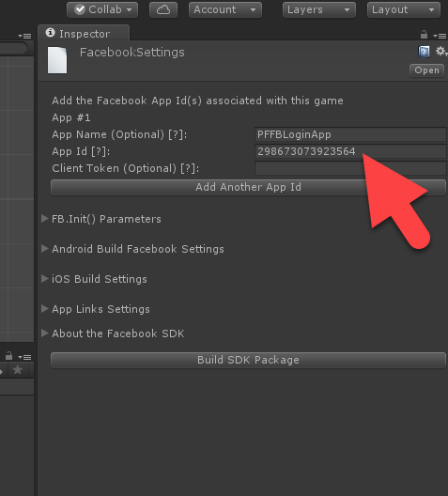Click the FacebookSettings asset file icon

(x=57, y=60)
